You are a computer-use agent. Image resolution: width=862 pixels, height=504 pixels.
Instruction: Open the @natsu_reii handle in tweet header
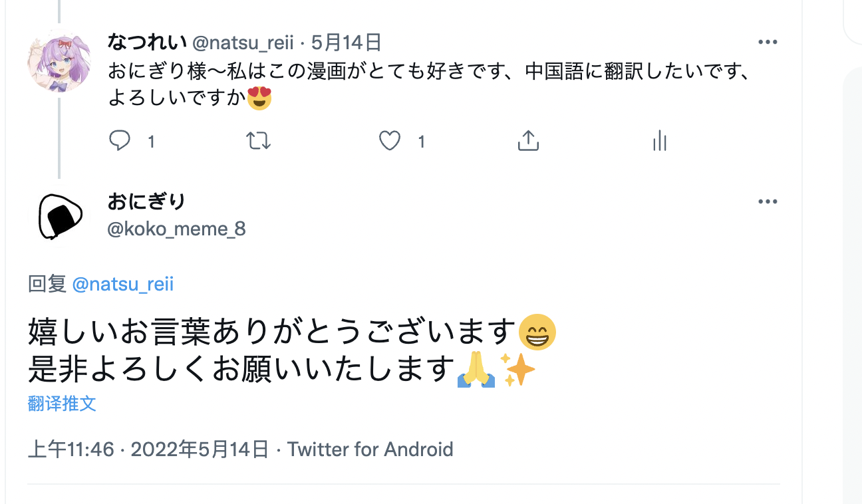pos(243,43)
